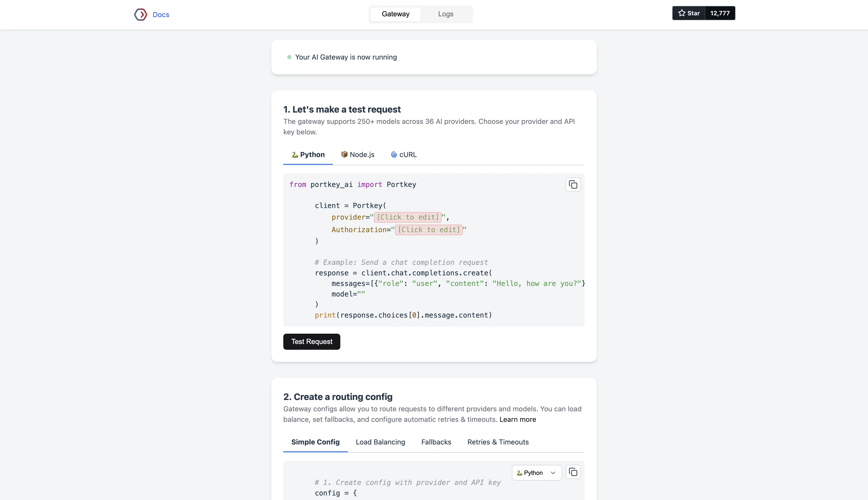
Task: Select the Python code tab
Action: 308,155
